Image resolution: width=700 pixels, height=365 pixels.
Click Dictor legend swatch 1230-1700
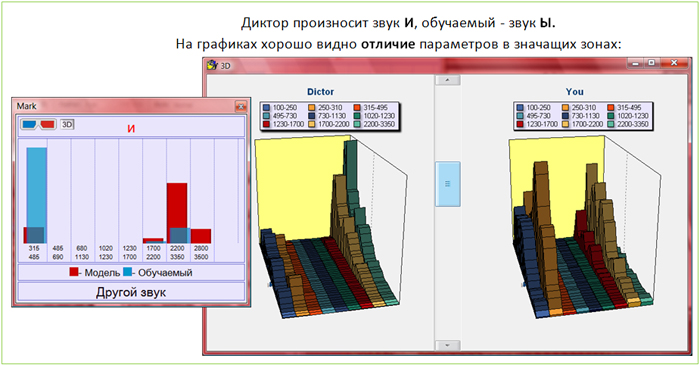(267, 124)
